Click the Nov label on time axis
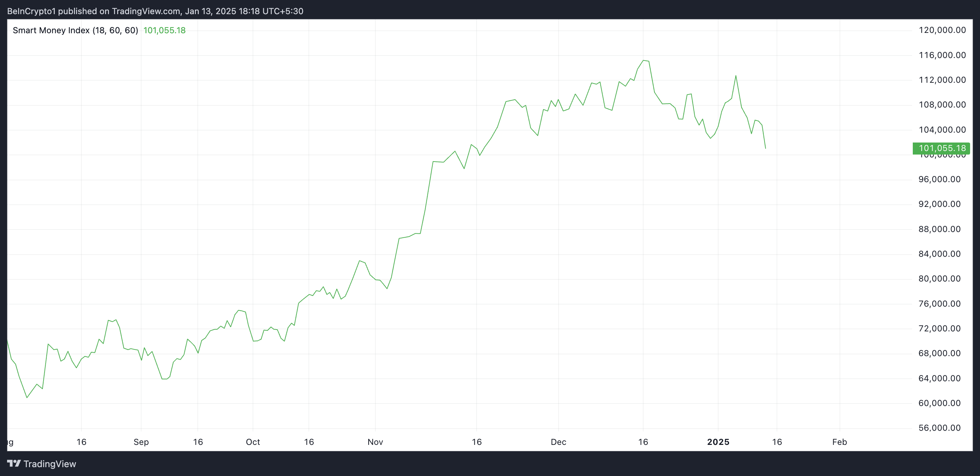The image size is (980, 476). (375, 442)
